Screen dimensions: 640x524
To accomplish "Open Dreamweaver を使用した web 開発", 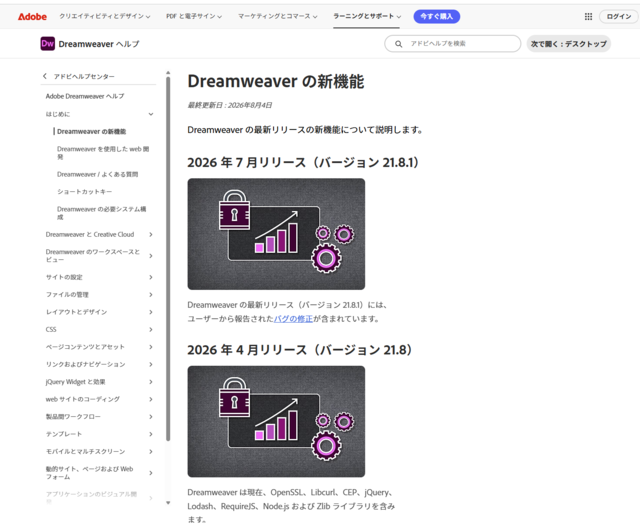I will pos(103,153).
